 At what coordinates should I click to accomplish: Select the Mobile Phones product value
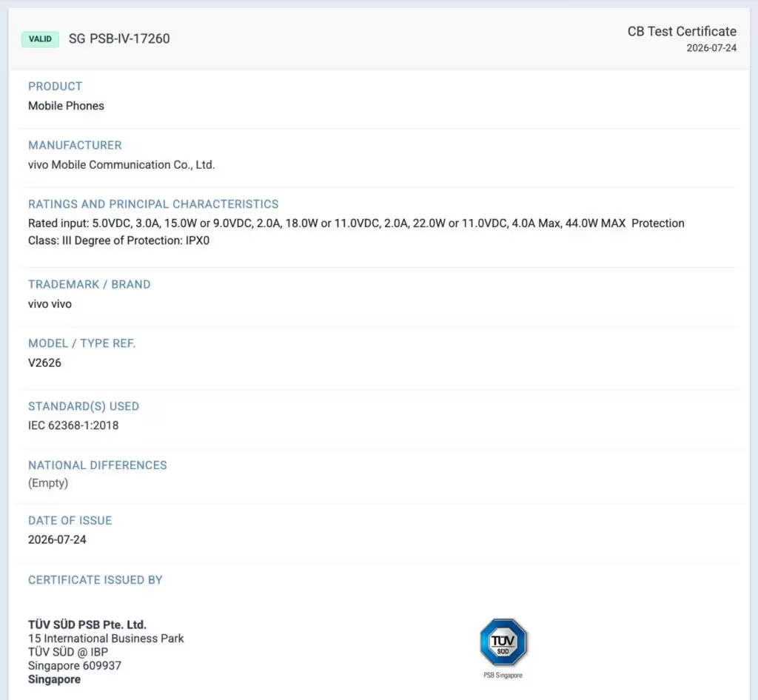point(66,106)
